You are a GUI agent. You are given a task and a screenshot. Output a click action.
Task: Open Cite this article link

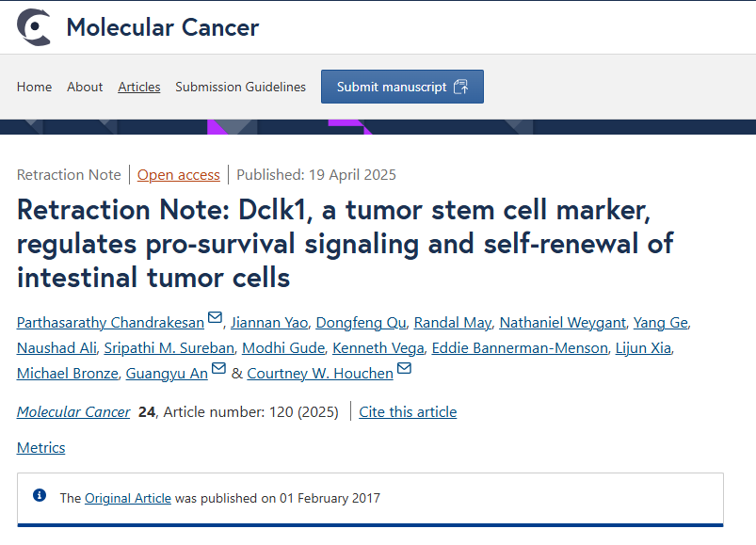[408, 412]
